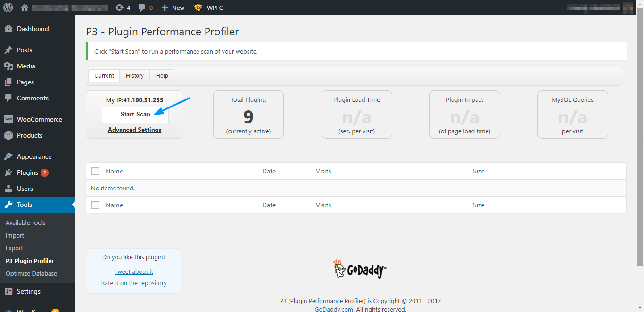Sort by Date in table header
The image size is (644, 312).
[x=269, y=171]
